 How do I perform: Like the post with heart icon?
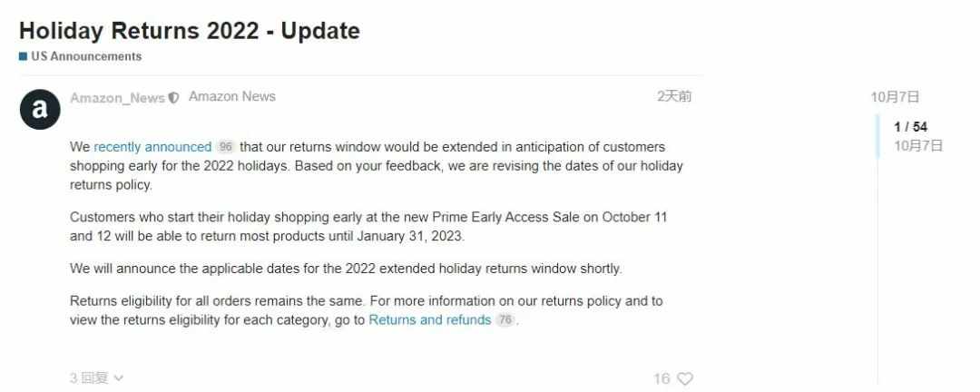coord(686,378)
